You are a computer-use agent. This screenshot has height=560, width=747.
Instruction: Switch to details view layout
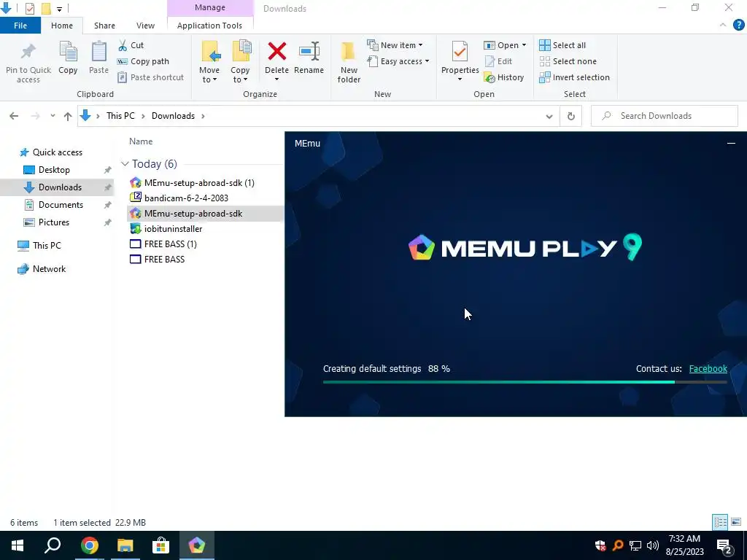pos(720,522)
